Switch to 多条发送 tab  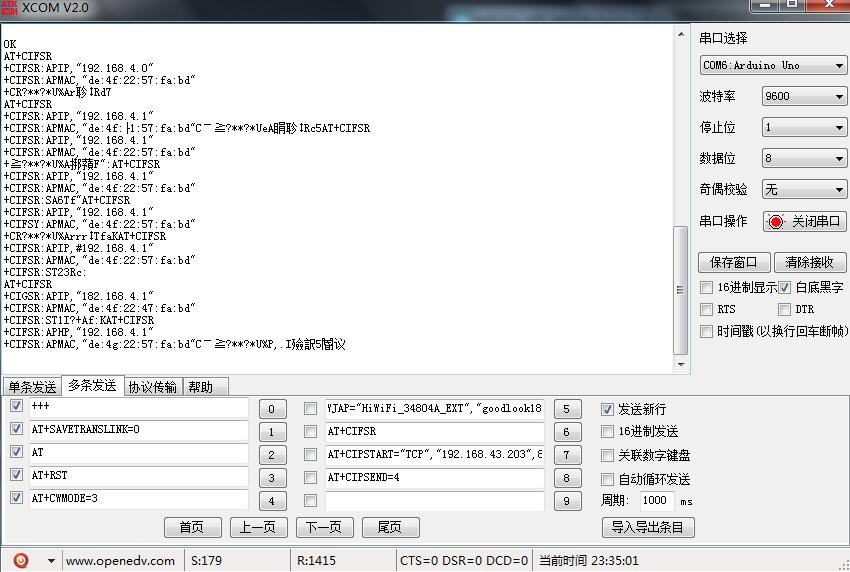[93, 385]
